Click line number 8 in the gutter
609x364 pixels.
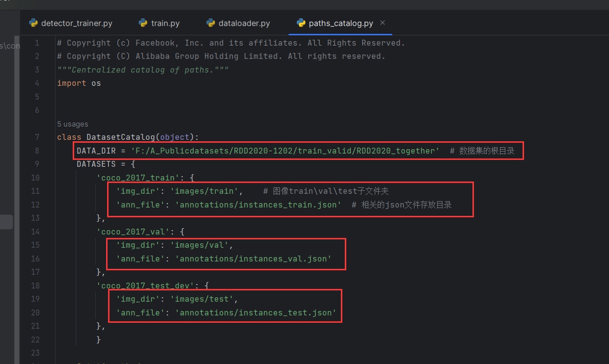37,151
